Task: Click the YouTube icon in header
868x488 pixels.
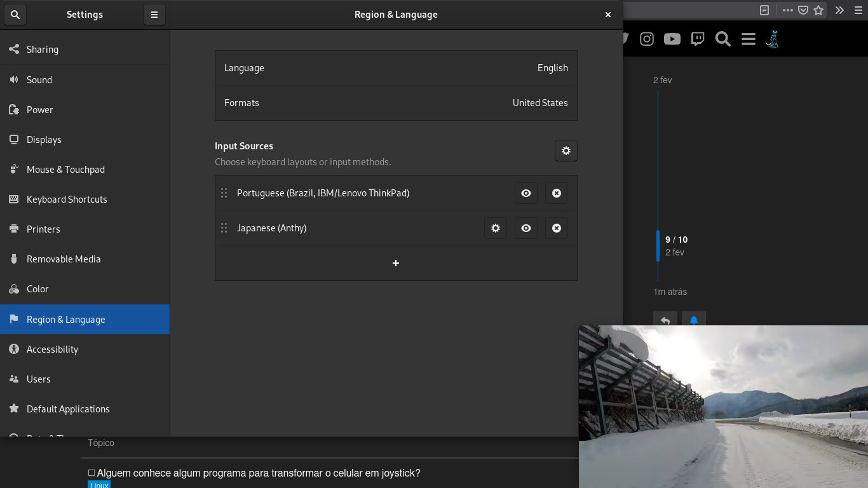Action: coord(672,39)
